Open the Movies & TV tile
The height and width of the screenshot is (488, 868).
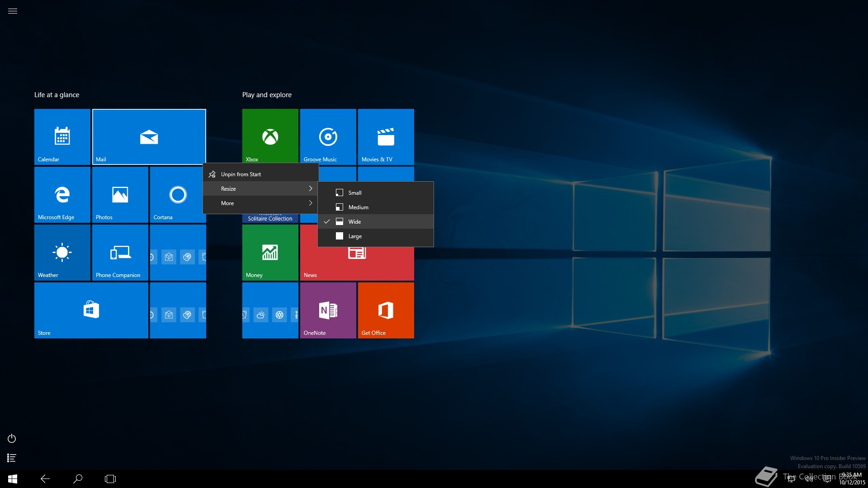(x=386, y=137)
